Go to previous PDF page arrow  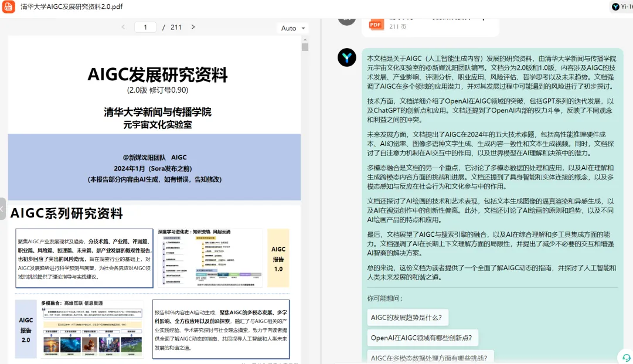[x=123, y=27]
